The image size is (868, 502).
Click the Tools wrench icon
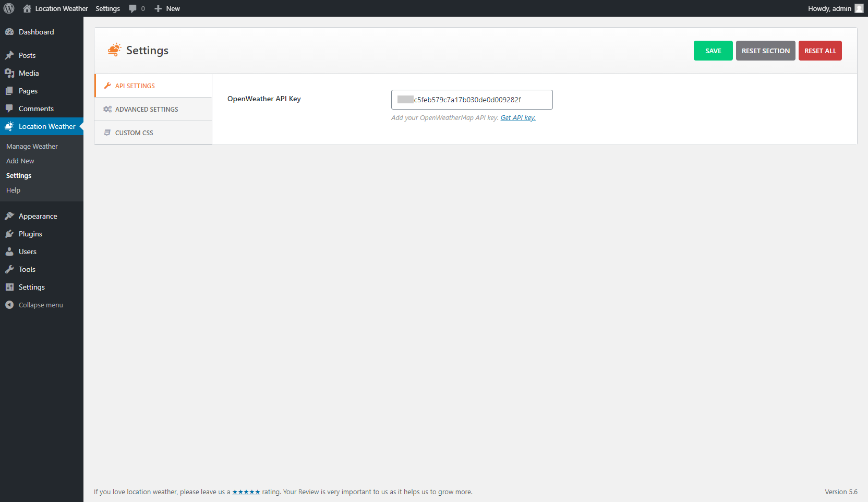point(9,269)
